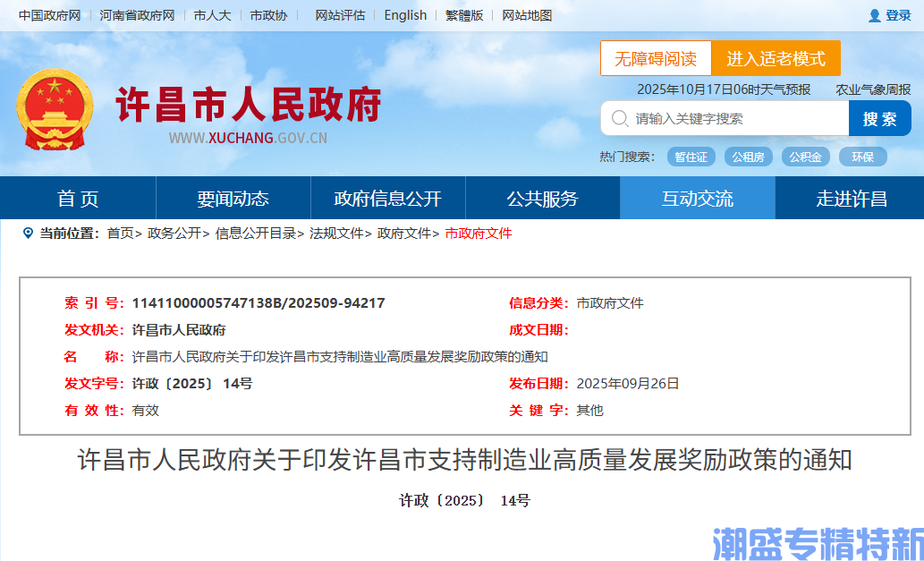This screenshot has height=561, width=924.
Task: Click the 公积金 hot search tag
Action: (x=805, y=157)
